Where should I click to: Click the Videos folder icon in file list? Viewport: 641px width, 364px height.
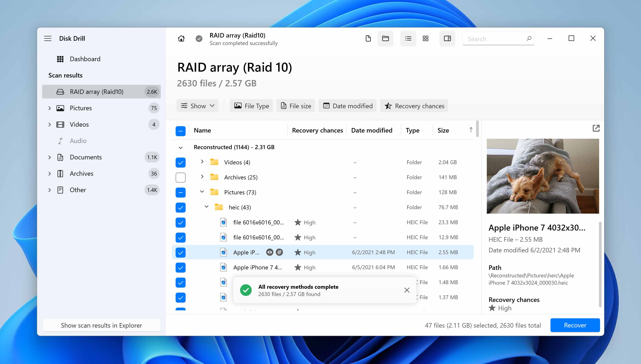[214, 162]
